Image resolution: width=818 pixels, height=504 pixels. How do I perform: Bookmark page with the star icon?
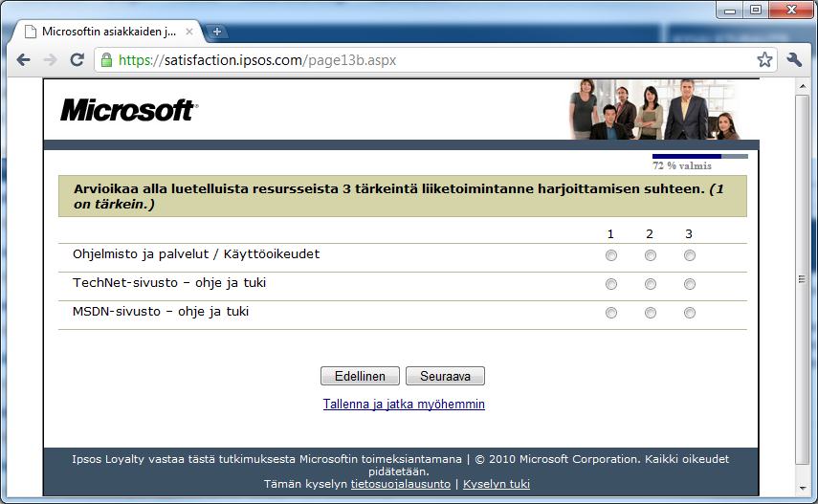point(764,60)
